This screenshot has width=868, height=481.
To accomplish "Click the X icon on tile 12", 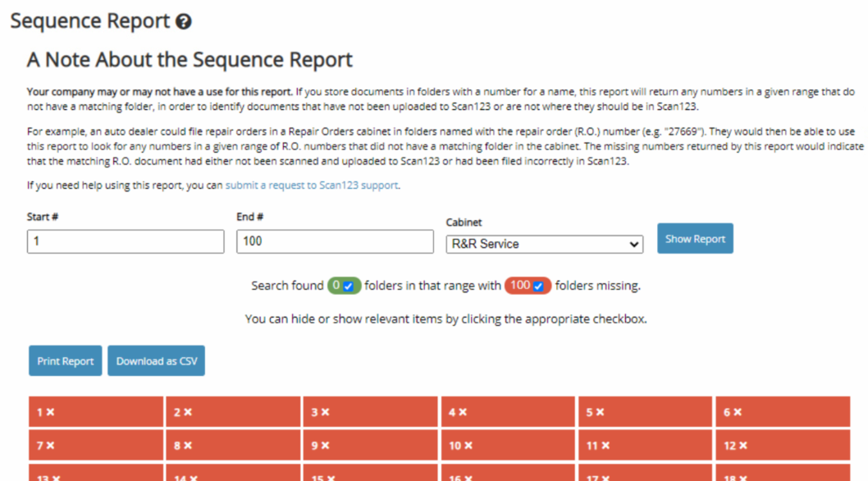I will coord(743,446).
